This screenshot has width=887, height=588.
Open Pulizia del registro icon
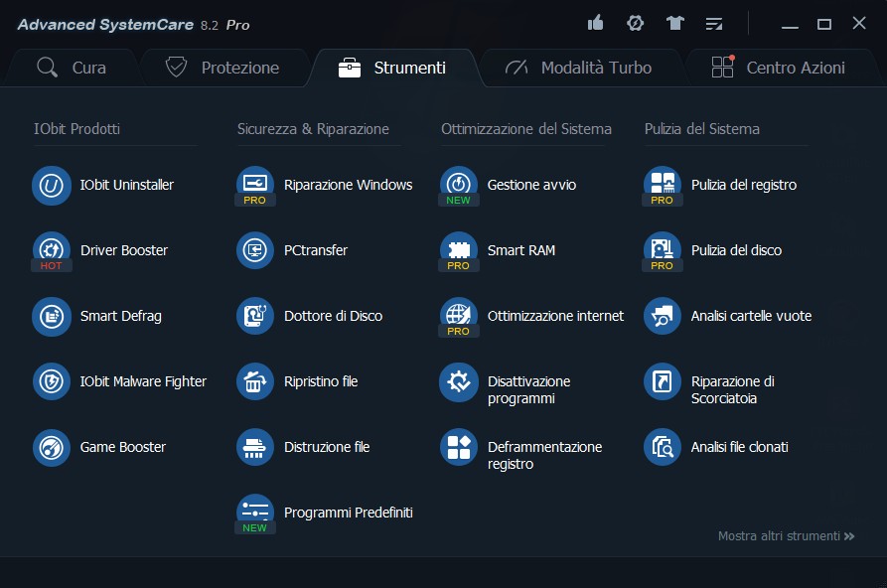click(x=663, y=185)
